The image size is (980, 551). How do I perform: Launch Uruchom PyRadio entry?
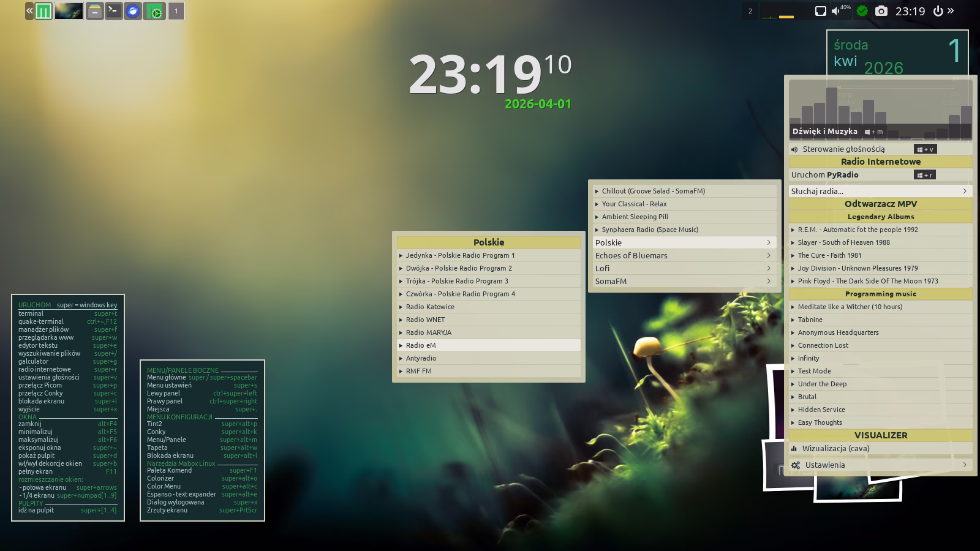pos(851,174)
